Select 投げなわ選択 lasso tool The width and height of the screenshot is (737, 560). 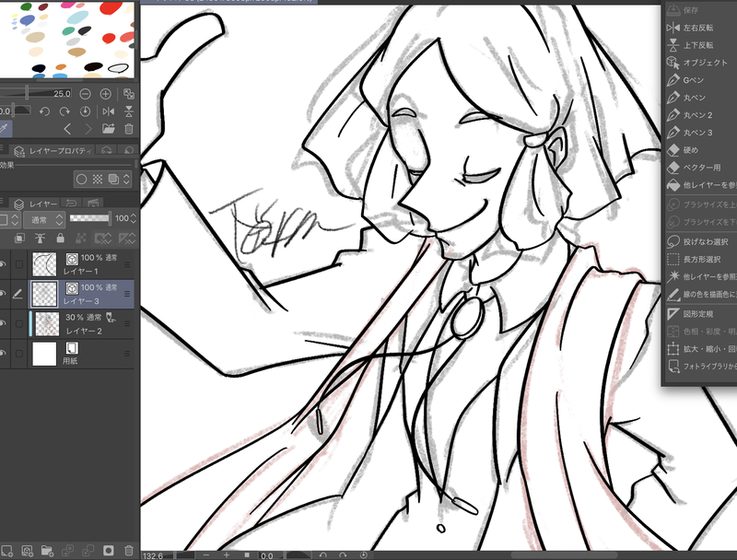700,241
